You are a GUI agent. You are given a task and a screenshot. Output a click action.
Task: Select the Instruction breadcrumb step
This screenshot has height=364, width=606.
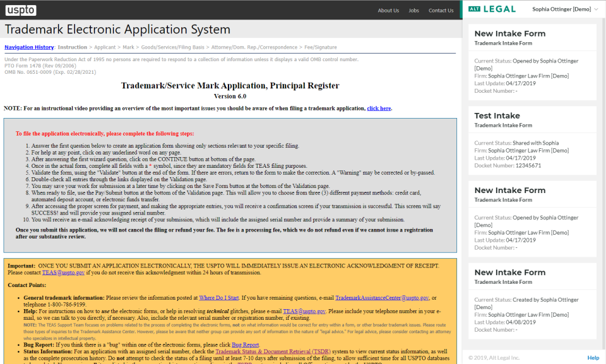click(72, 47)
